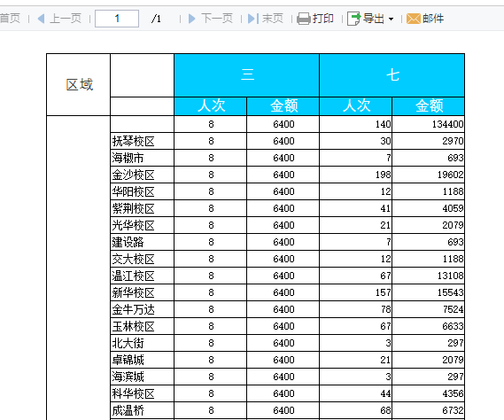Viewport: 504px width, 420px height.
Task: Click the 邮件 label
Action: [x=433, y=19]
